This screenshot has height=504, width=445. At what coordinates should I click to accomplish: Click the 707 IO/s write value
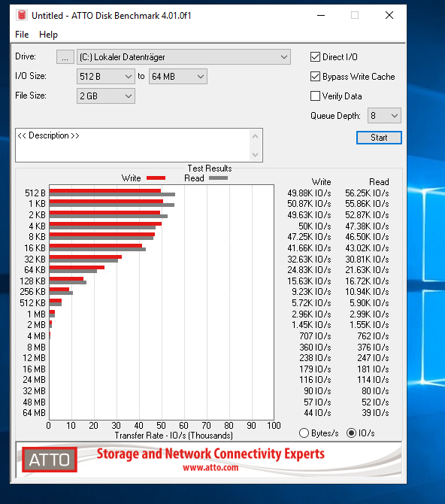[x=315, y=336]
